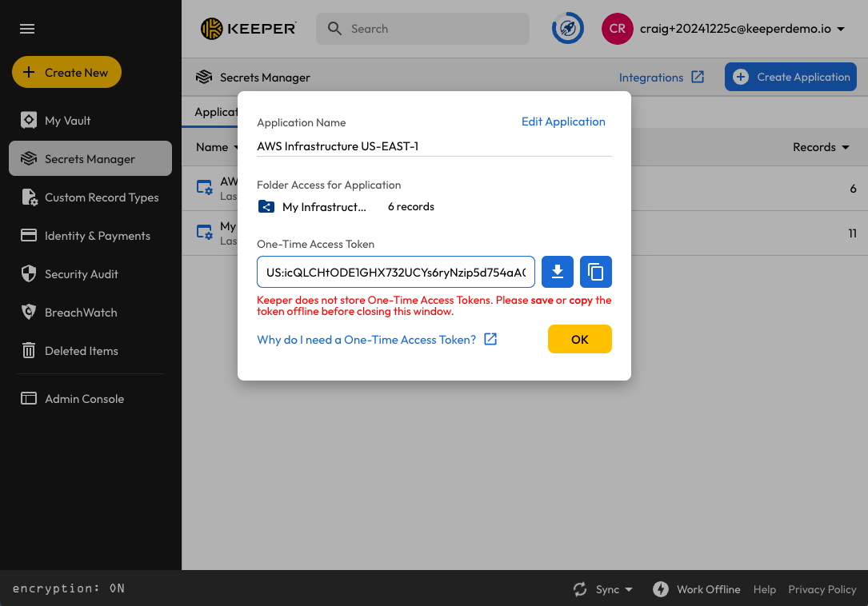Click the Keeper logo
Image resolution: width=868 pixels, height=606 pixels.
tap(249, 29)
